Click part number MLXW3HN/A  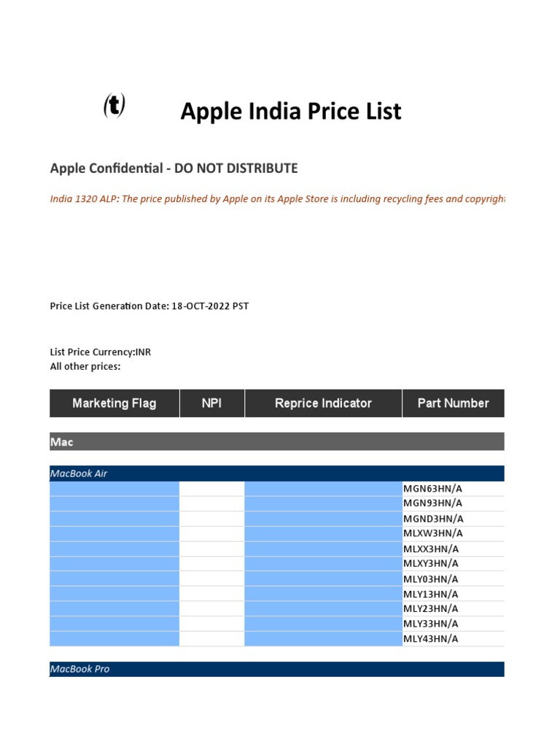click(x=433, y=533)
